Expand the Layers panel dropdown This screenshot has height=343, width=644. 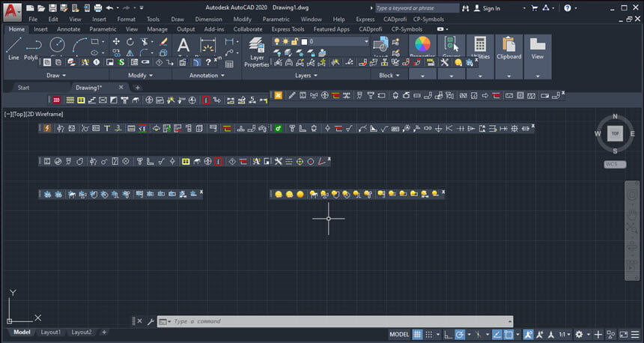[x=306, y=75]
